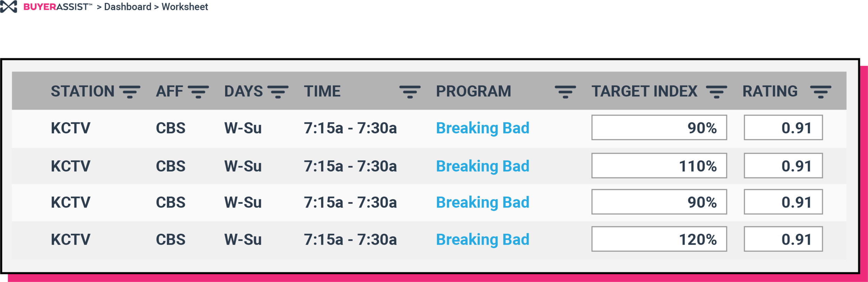
Task: Edit the 120% target index field
Action: point(659,239)
